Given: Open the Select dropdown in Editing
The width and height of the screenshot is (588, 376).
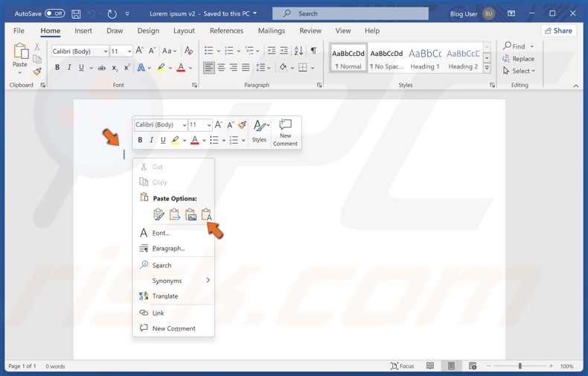Looking at the screenshot, I should pyautogui.click(x=520, y=71).
